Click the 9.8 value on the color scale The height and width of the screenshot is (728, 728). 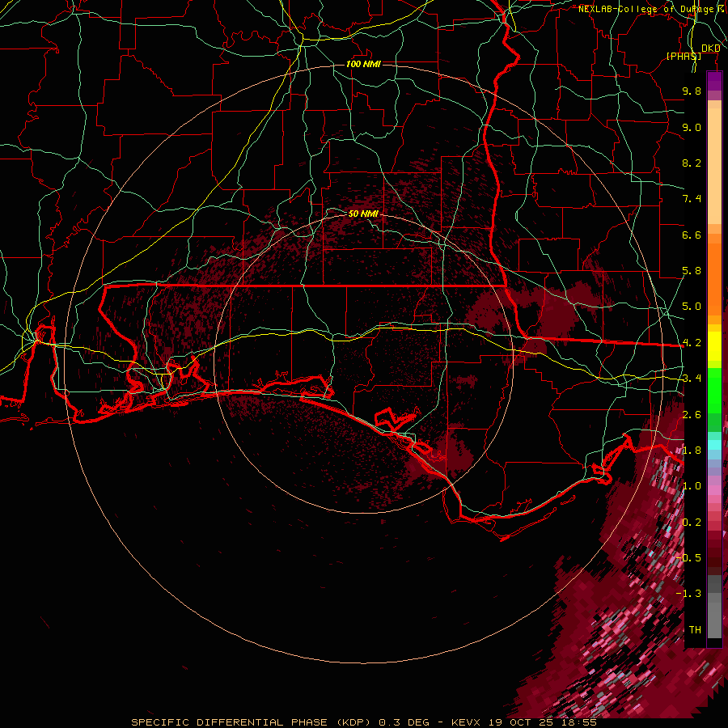pyautogui.click(x=692, y=91)
